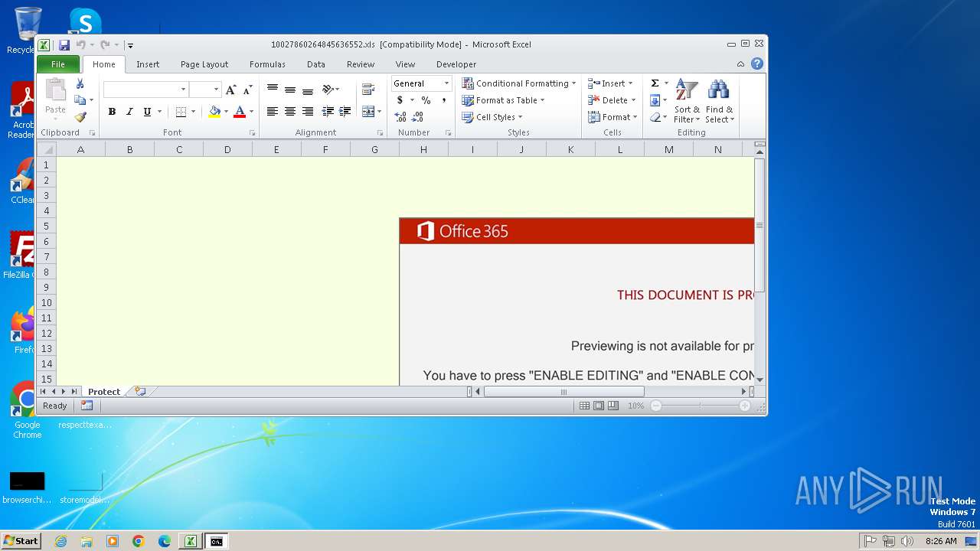This screenshot has height=551, width=980.
Task: Switch to the Formulas tab
Action: [x=267, y=64]
